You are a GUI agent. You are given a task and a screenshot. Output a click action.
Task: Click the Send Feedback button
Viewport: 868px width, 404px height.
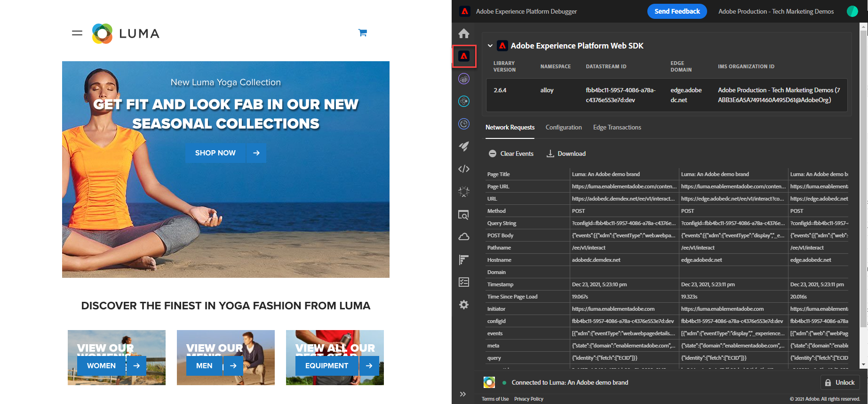(x=677, y=11)
